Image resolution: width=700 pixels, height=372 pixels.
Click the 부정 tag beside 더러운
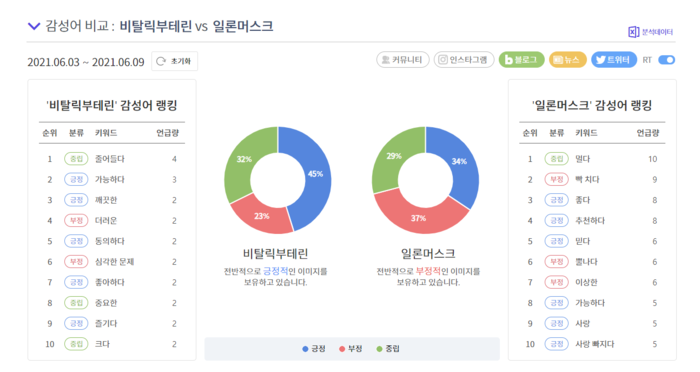[x=76, y=221]
